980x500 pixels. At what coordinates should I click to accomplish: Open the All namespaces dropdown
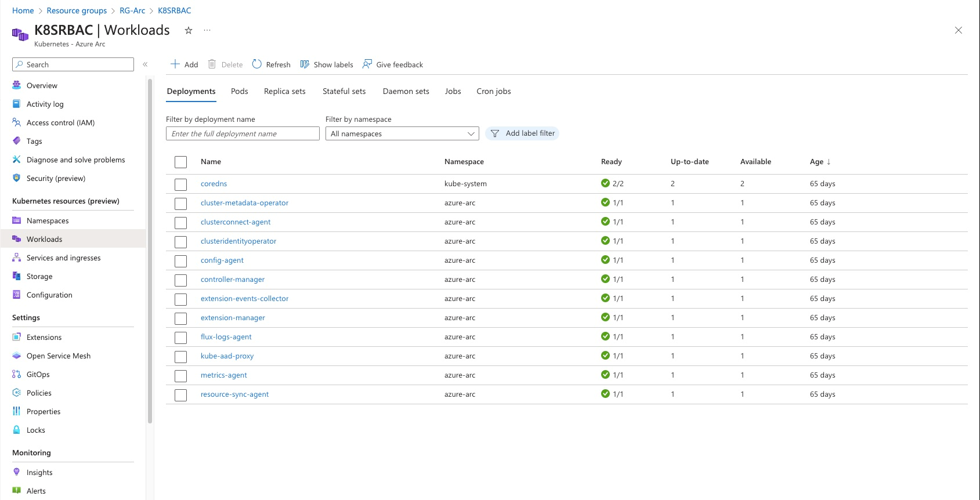point(402,133)
